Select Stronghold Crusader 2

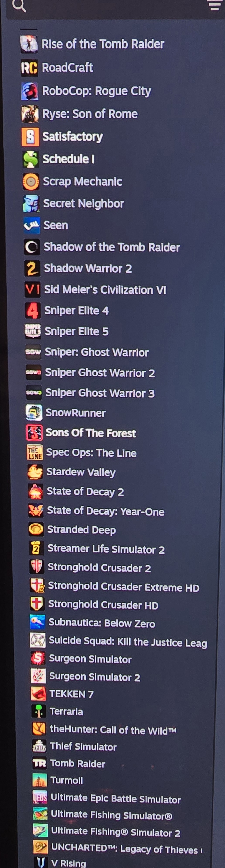pyautogui.click(x=90, y=567)
